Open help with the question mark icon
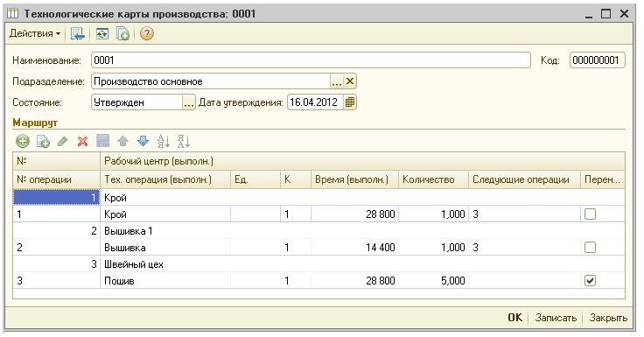 point(147,33)
